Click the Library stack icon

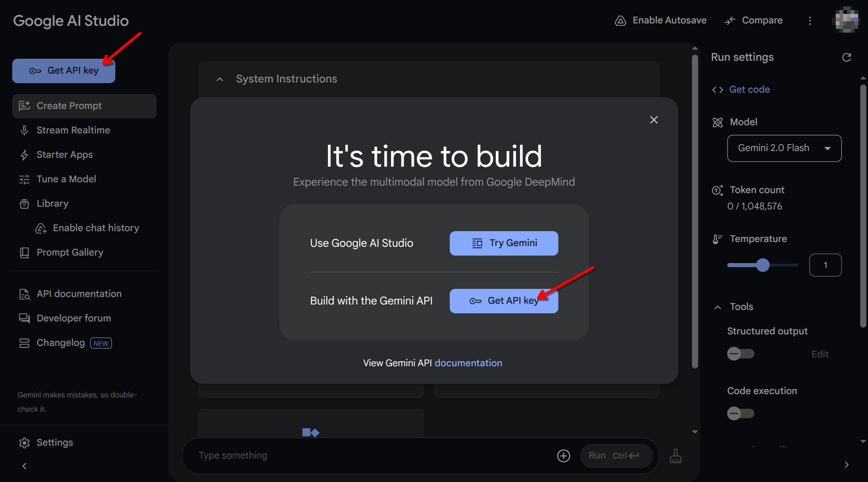coord(24,204)
